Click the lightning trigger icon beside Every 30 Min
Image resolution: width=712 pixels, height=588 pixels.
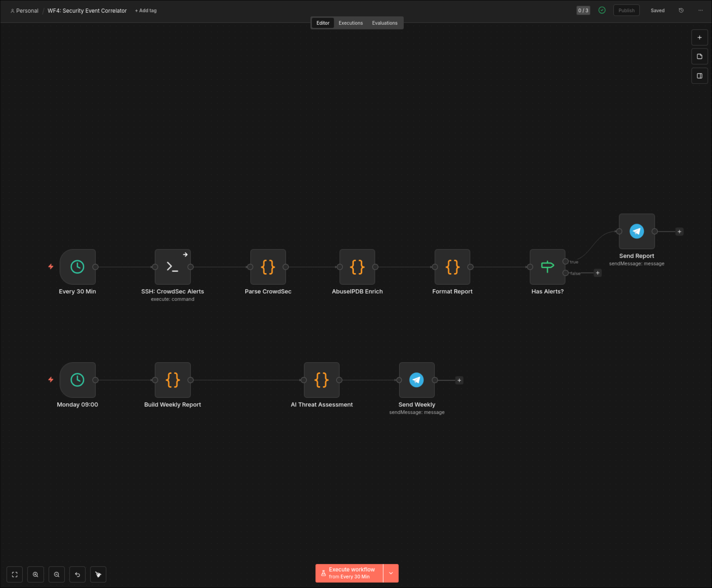click(x=51, y=266)
